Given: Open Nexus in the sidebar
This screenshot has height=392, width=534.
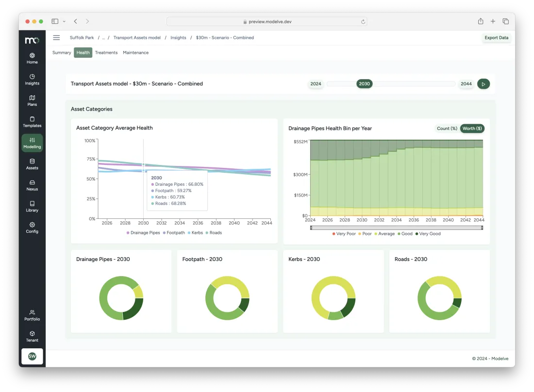Looking at the screenshot, I should [32, 185].
